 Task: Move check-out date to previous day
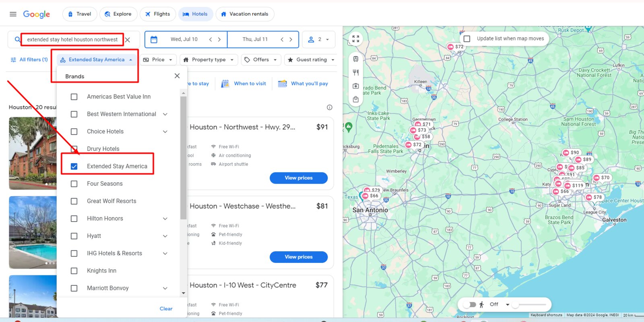tap(282, 39)
